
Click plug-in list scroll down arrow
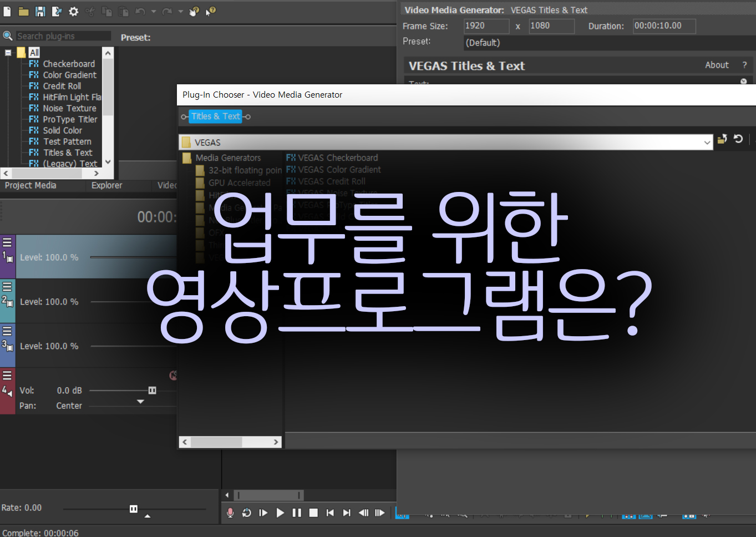point(108,162)
